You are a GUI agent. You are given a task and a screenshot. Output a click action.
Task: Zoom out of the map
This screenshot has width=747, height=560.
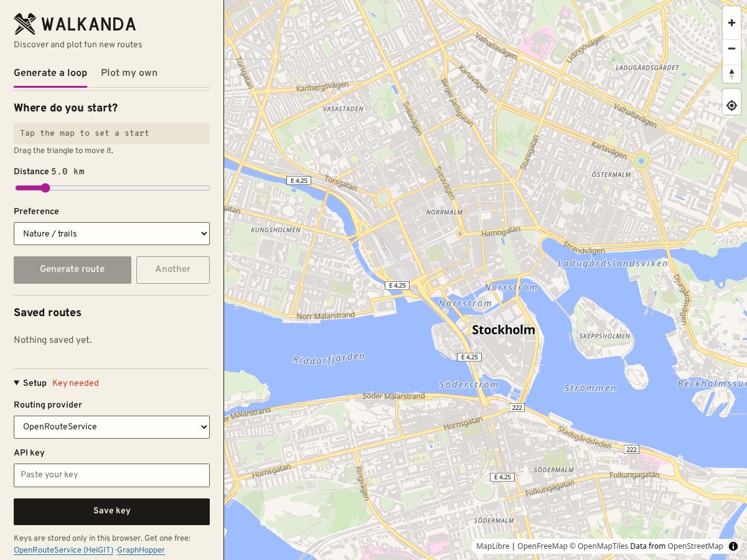[731, 49]
